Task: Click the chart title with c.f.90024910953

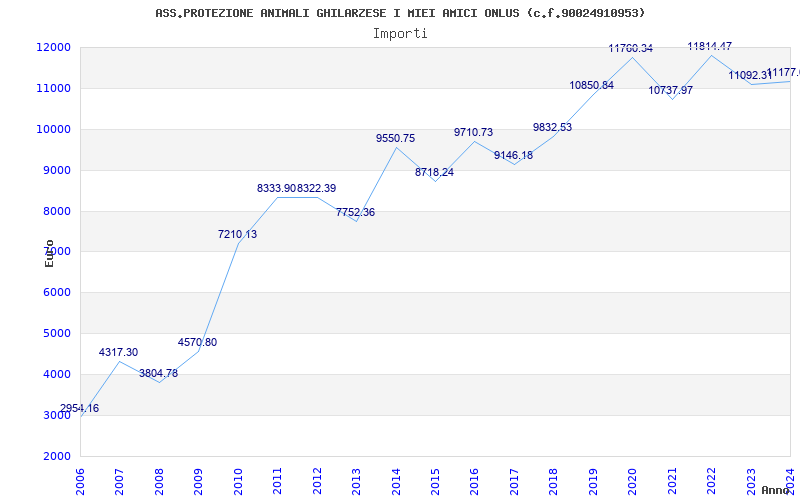Action: (x=400, y=13)
